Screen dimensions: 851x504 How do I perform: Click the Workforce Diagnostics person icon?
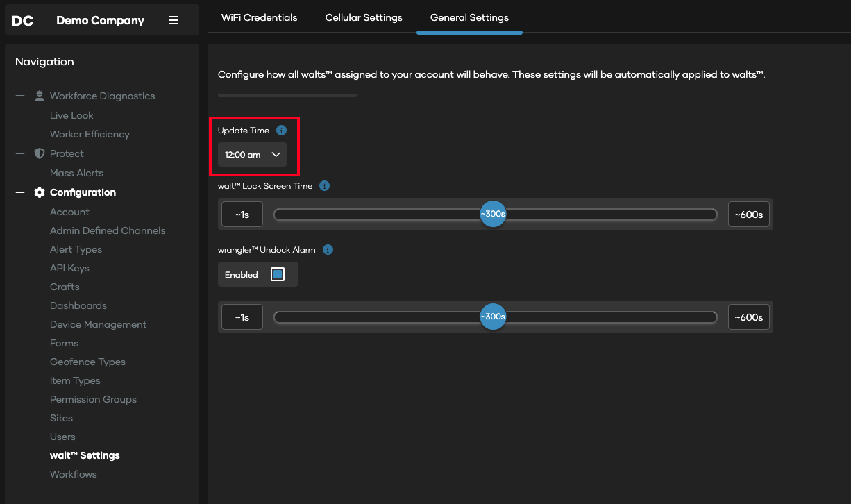(x=40, y=96)
